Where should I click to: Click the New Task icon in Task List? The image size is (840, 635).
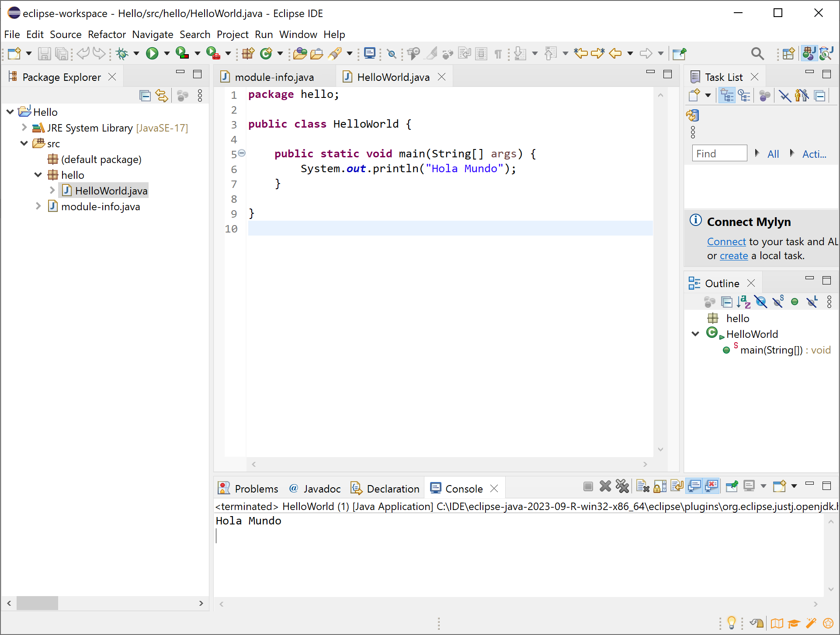tap(694, 95)
